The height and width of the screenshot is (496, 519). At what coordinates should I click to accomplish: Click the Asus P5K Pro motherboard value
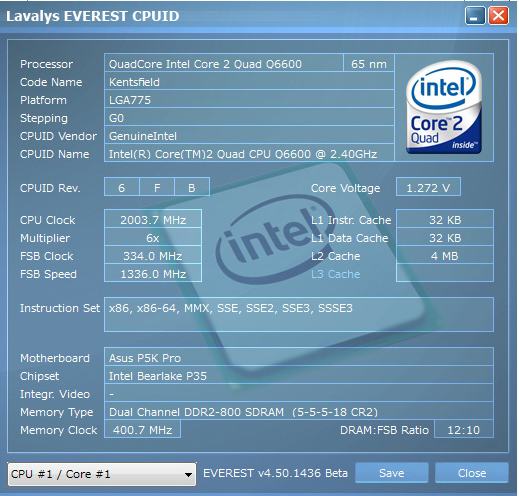pos(299,358)
